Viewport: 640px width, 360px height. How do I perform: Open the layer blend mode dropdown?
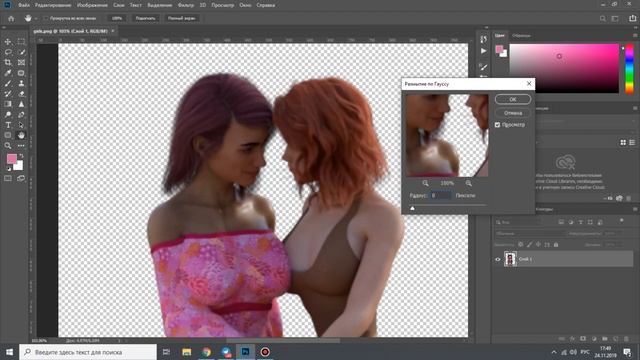530,233
